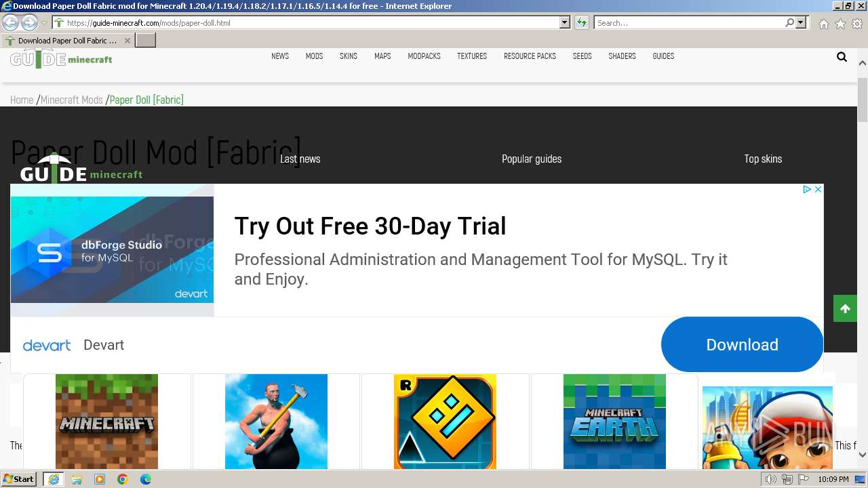Image resolution: width=868 pixels, height=488 pixels.
Task: Click the blue Download ad button
Action: point(742,344)
